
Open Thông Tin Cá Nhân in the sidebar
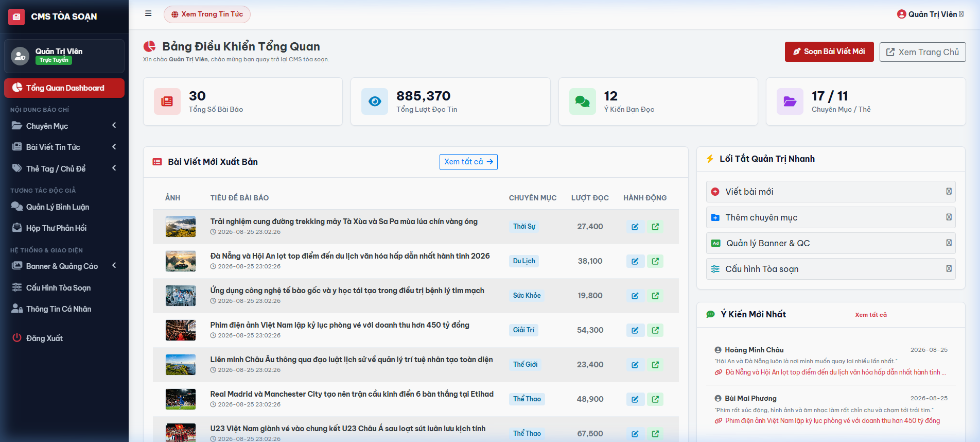(64, 309)
